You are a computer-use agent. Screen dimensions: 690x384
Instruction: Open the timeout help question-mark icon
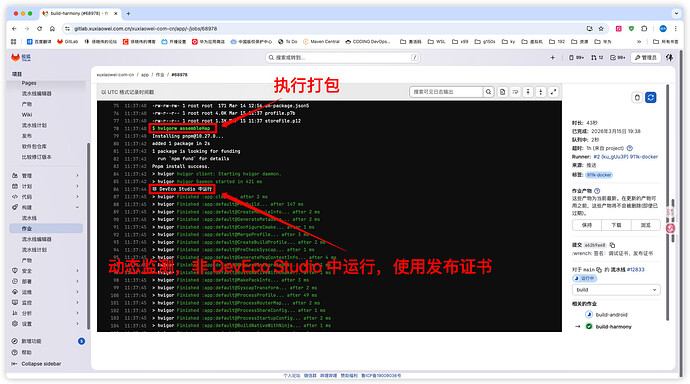click(630, 148)
